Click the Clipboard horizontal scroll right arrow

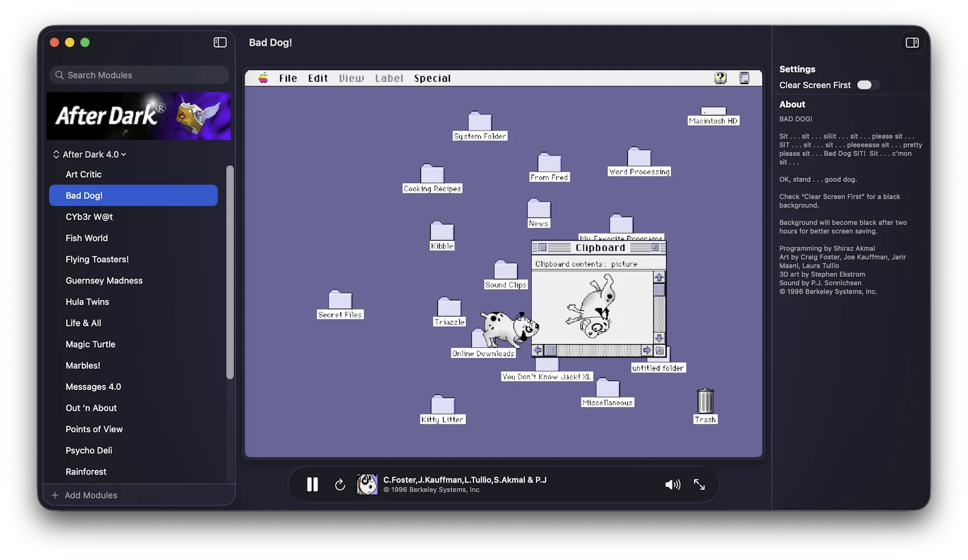pyautogui.click(x=647, y=350)
